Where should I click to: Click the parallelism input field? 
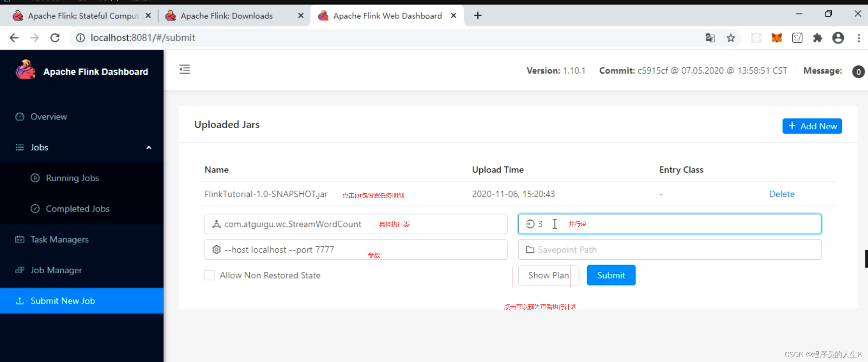click(x=669, y=224)
